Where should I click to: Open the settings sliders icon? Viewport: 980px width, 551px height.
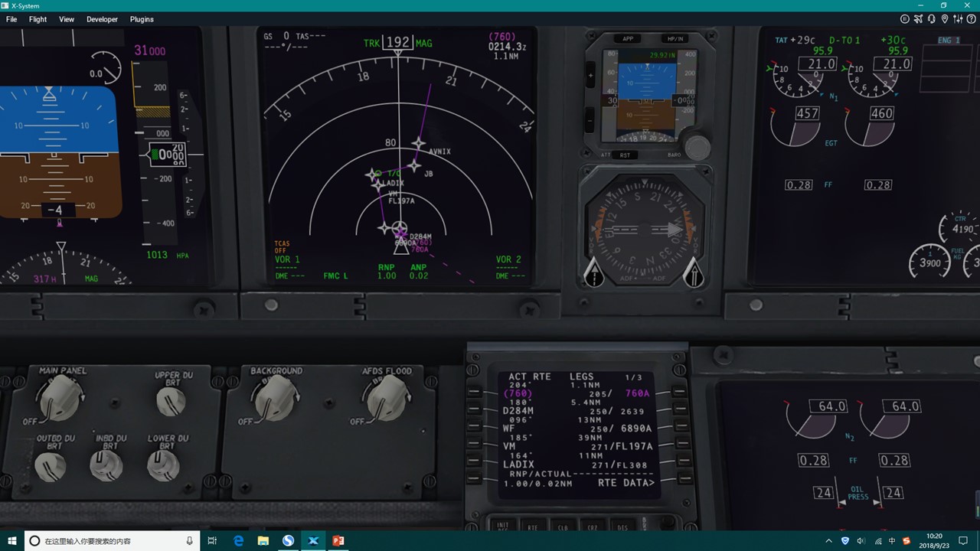pyautogui.click(x=958, y=19)
